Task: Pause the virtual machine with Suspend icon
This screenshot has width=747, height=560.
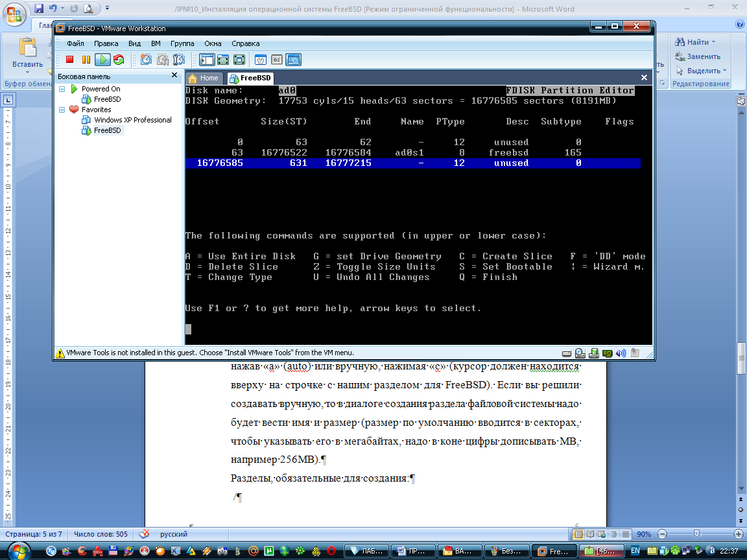Action: (86, 60)
